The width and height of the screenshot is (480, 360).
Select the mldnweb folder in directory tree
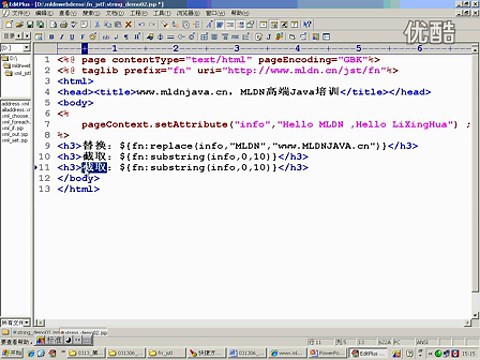pyautogui.click(x=17, y=66)
